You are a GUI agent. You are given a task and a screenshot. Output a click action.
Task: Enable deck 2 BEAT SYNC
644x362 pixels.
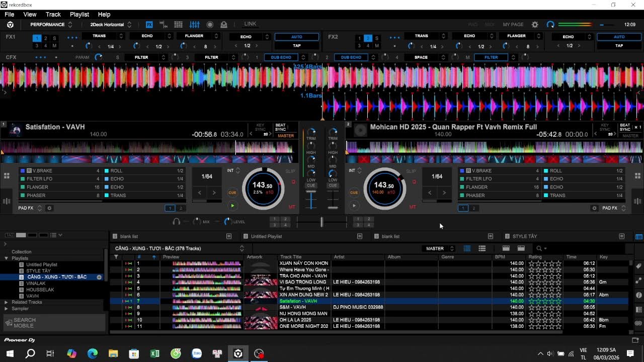pyautogui.click(x=625, y=128)
